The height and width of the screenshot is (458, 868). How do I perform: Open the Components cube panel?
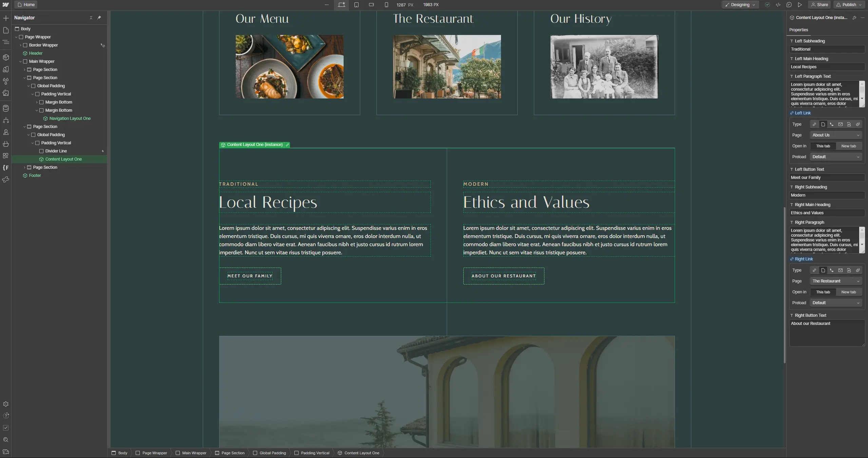[6, 57]
